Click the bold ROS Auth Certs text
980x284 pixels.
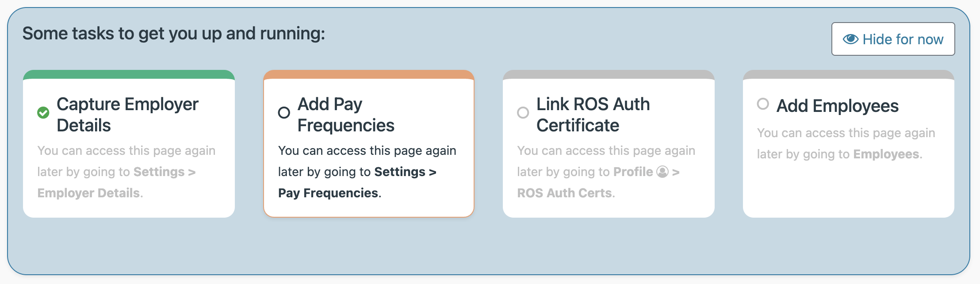(565, 193)
